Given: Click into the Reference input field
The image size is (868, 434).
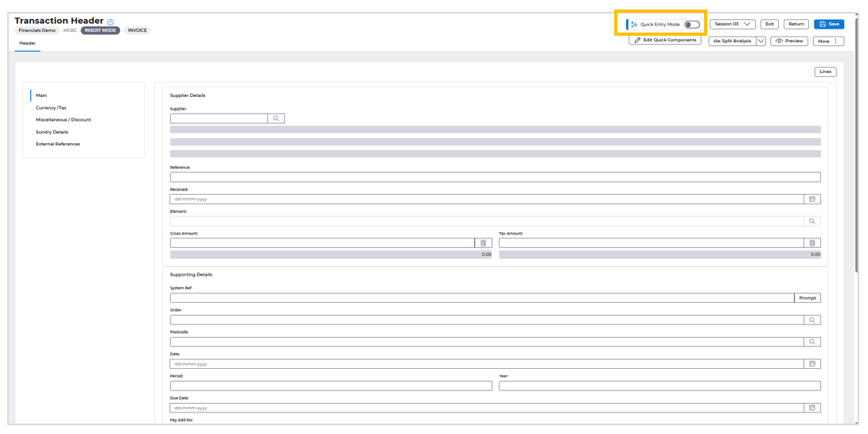Looking at the screenshot, I should (496, 177).
